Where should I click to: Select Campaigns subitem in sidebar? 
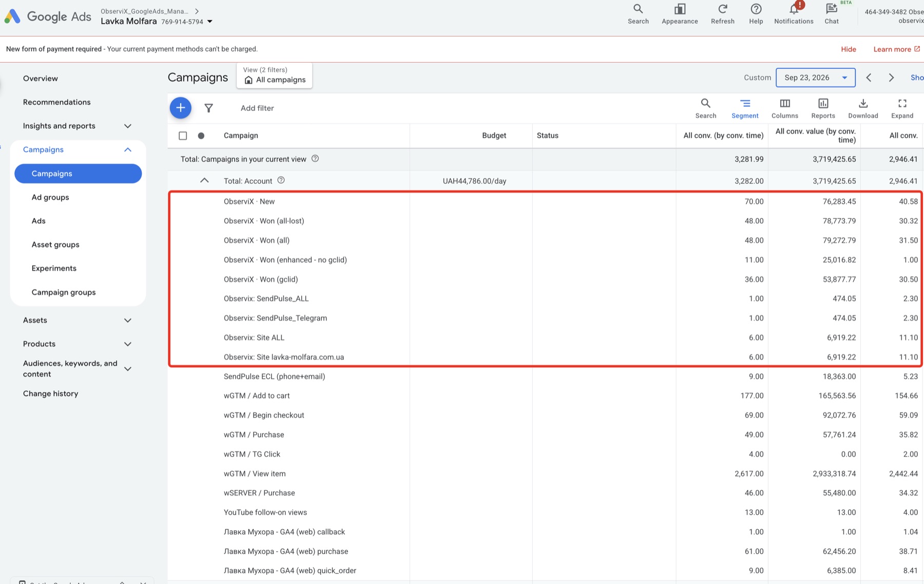coord(78,174)
